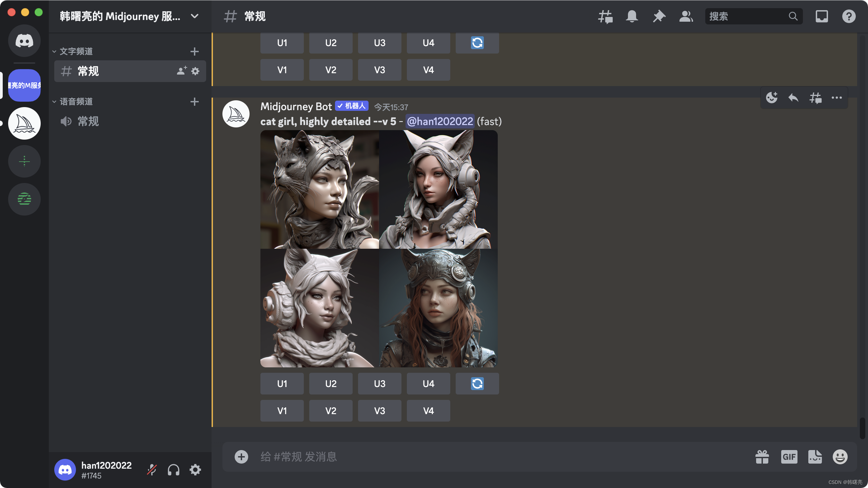
Task: Toggle headphones deafen
Action: click(x=173, y=470)
